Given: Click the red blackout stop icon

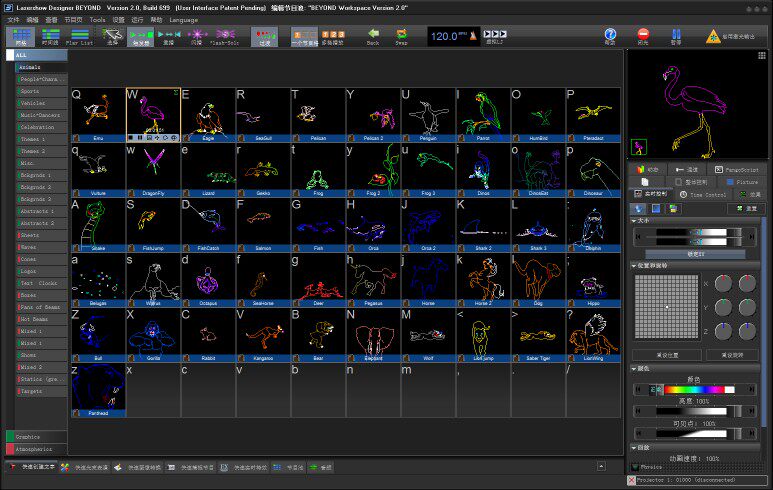Looking at the screenshot, I should [643, 36].
